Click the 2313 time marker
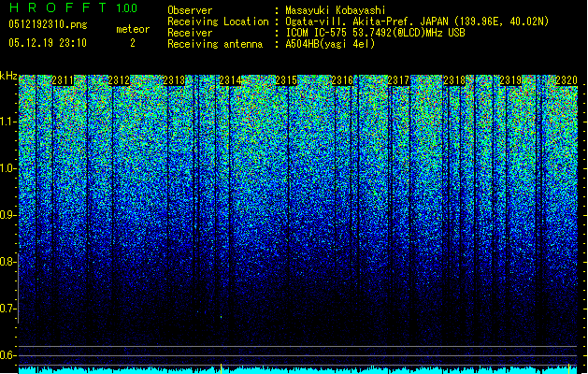 point(175,80)
